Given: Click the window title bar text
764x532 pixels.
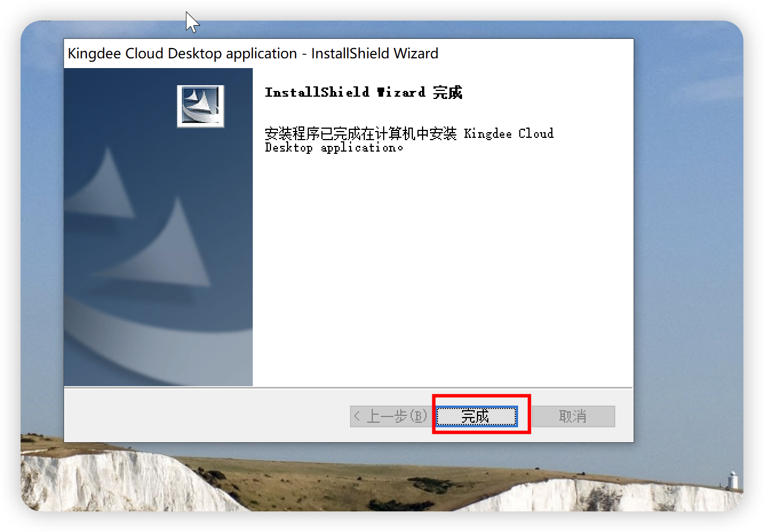Looking at the screenshot, I should tap(253, 53).
